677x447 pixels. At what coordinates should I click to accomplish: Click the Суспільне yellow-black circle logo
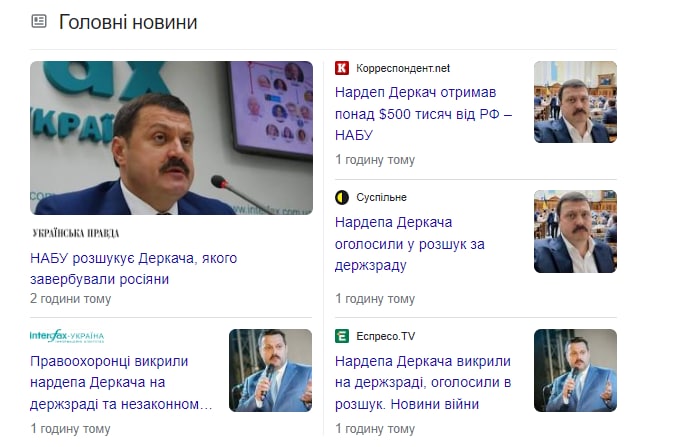coord(342,197)
